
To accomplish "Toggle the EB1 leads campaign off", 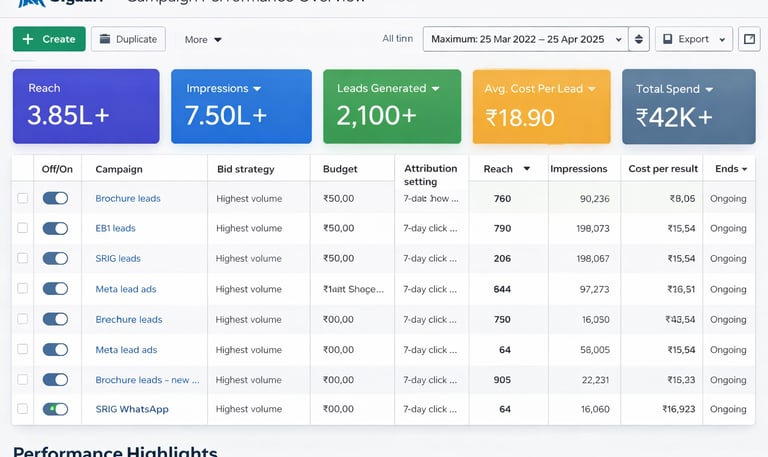I will 55,228.
